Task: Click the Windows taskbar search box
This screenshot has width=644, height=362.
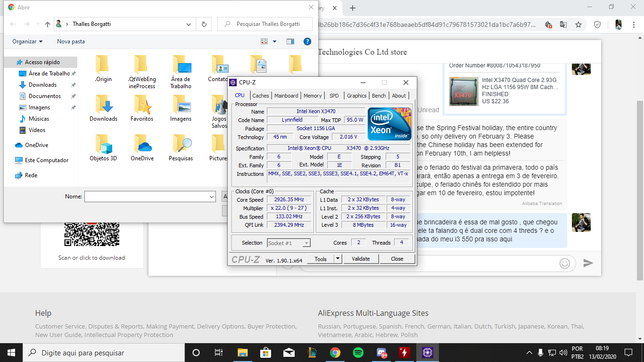Action: tap(103, 353)
